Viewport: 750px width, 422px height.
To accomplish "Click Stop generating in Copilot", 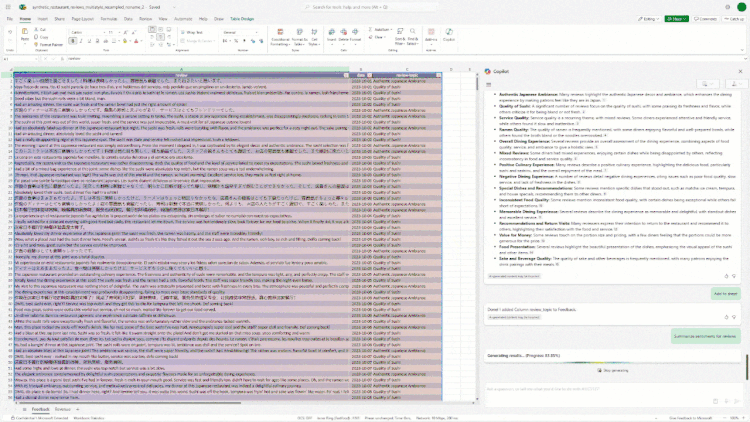I will (613, 370).
